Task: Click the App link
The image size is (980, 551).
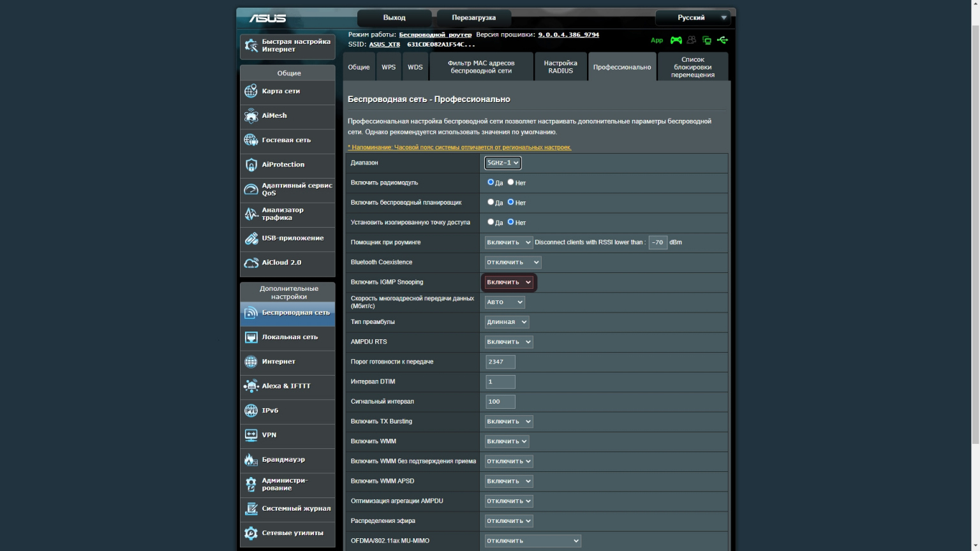Action: 657,40
